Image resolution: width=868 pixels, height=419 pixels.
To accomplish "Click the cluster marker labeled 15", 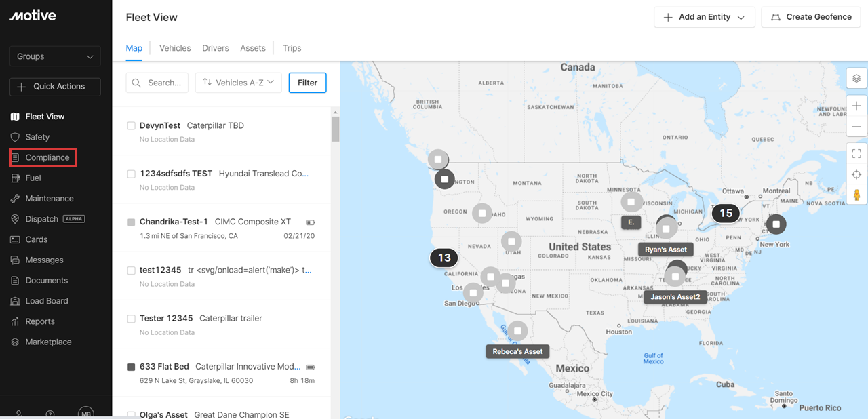I will point(726,213).
